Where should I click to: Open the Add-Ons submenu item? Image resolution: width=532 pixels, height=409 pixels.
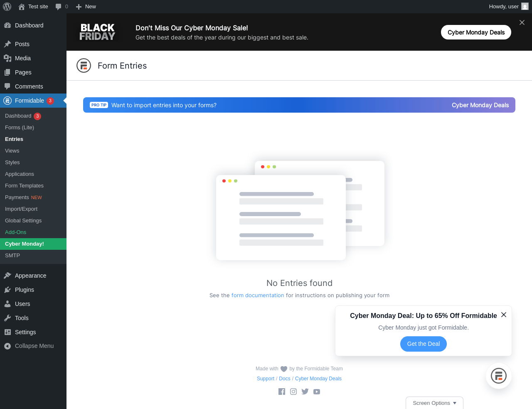33,232
